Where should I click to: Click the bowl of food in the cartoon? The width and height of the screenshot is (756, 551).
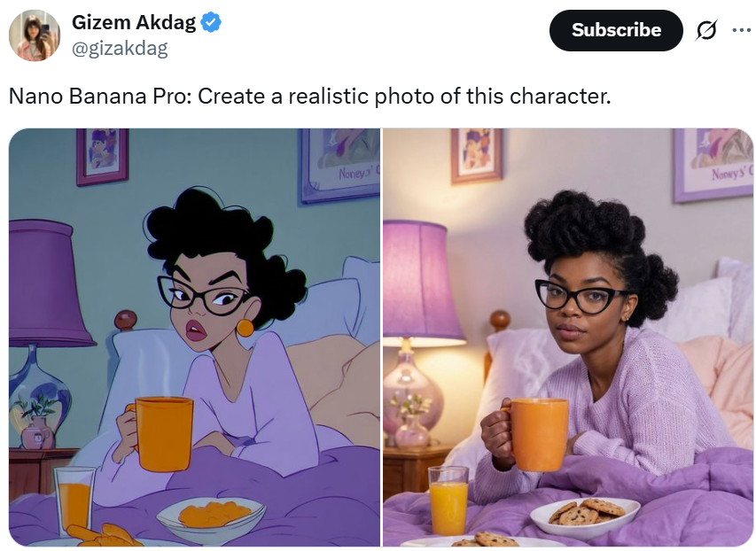click(x=211, y=520)
